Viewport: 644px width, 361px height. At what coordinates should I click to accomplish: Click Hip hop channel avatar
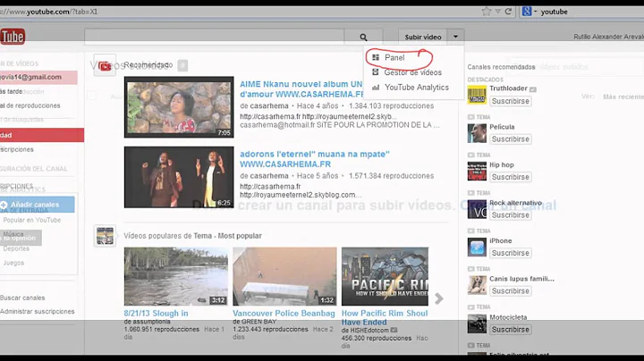click(x=477, y=171)
